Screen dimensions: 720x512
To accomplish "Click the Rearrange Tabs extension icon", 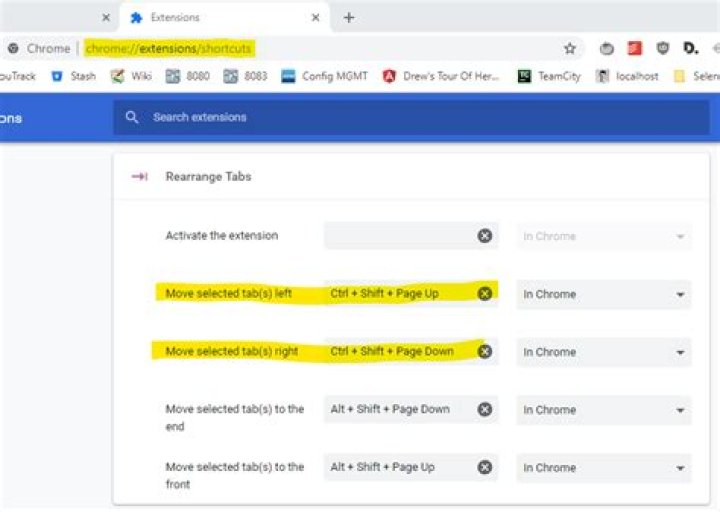I will point(140,176).
